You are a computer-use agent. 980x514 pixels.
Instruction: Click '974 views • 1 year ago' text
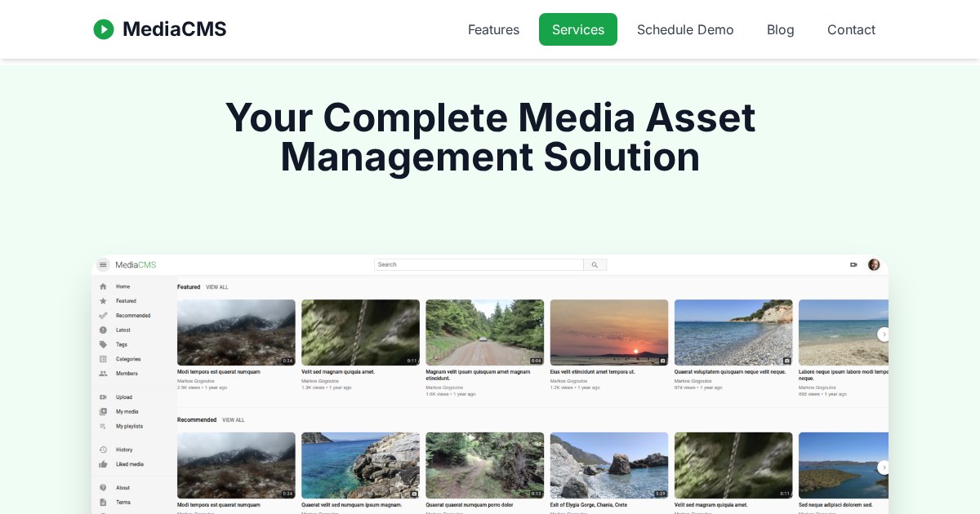pos(698,388)
